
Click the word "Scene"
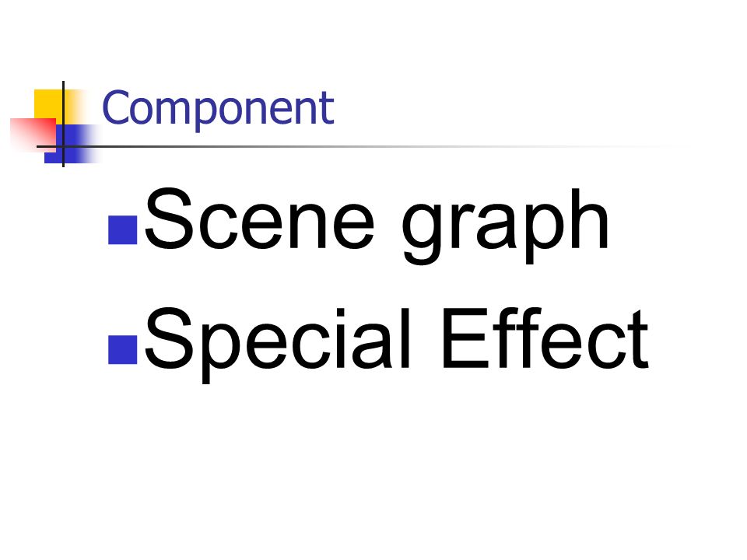click(259, 219)
